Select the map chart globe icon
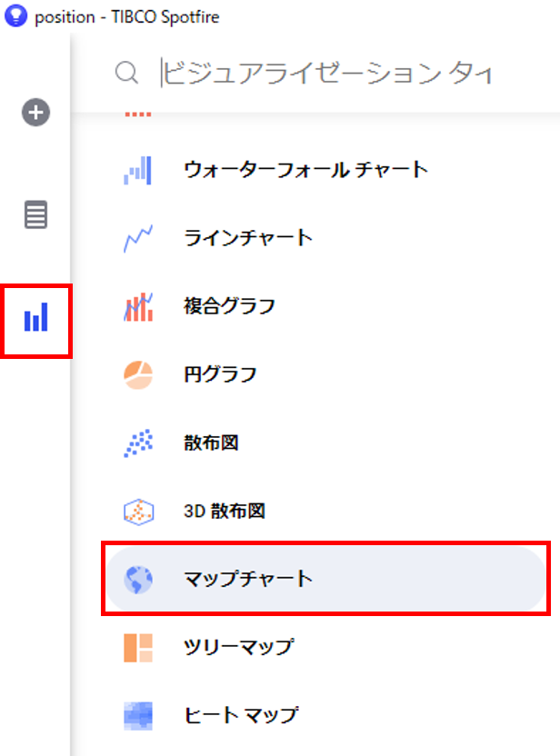The image size is (560, 756). point(138,579)
